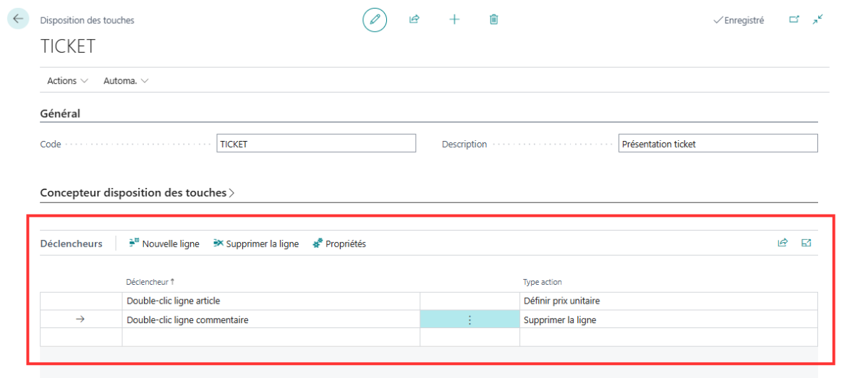Add a row with Nouvelle ligne
This screenshot has height=378, width=868.
point(164,244)
